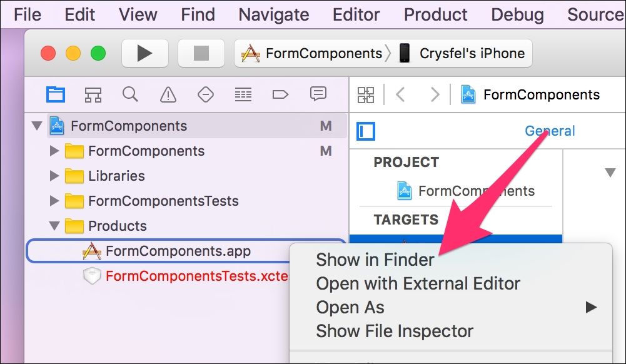Image resolution: width=626 pixels, height=364 pixels.
Task: Open the Report navigator speech bubble icon
Action: 318,94
